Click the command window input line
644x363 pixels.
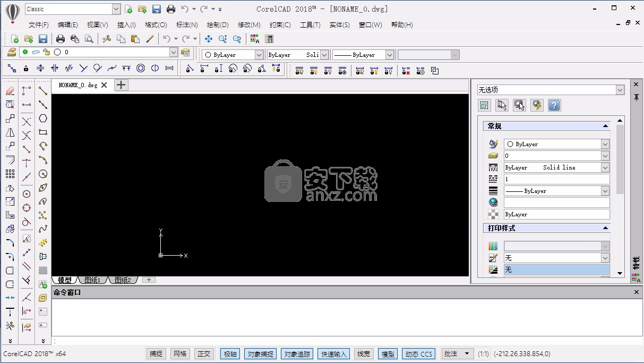tap(347, 341)
